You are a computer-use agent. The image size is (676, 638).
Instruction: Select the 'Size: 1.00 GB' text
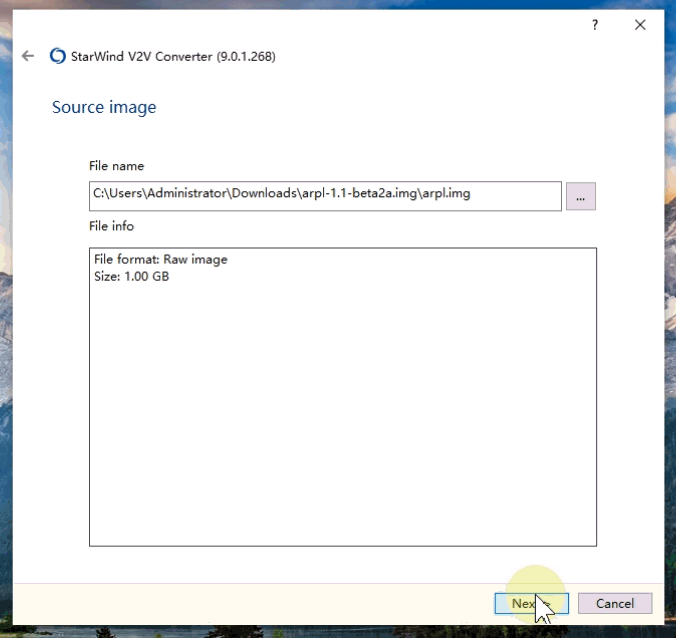(131, 276)
